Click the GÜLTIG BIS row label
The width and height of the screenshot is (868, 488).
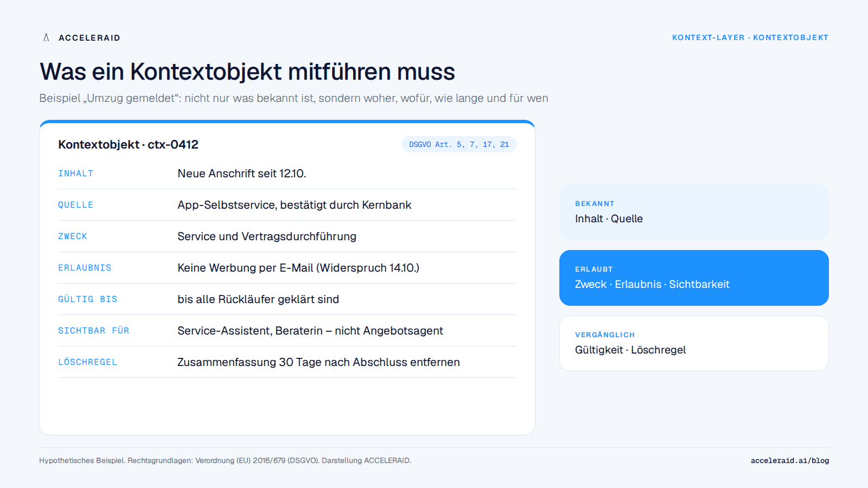[x=88, y=299]
